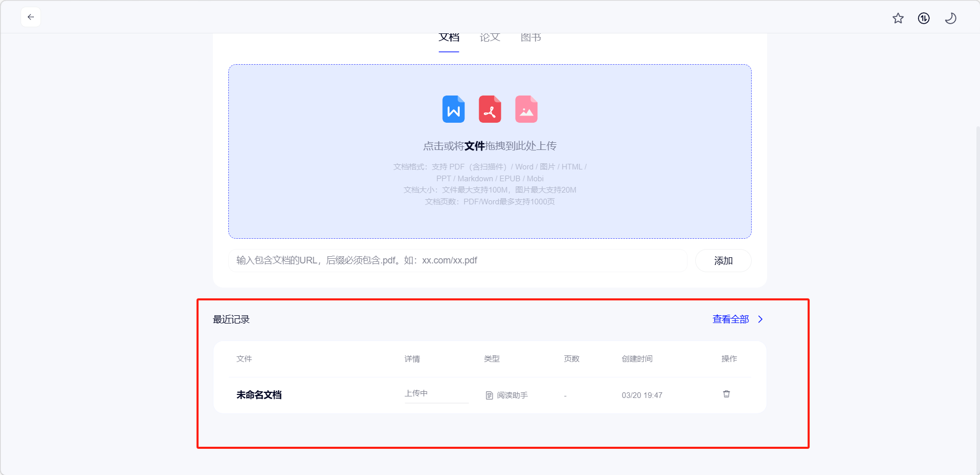
Task: Click the 上传中 upload progress bar
Action: click(x=437, y=403)
